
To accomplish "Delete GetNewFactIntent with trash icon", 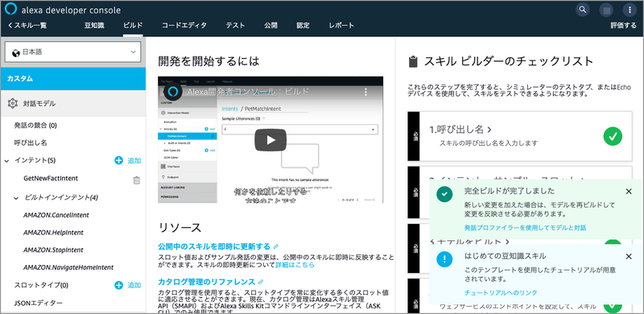I will tap(137, 180).
